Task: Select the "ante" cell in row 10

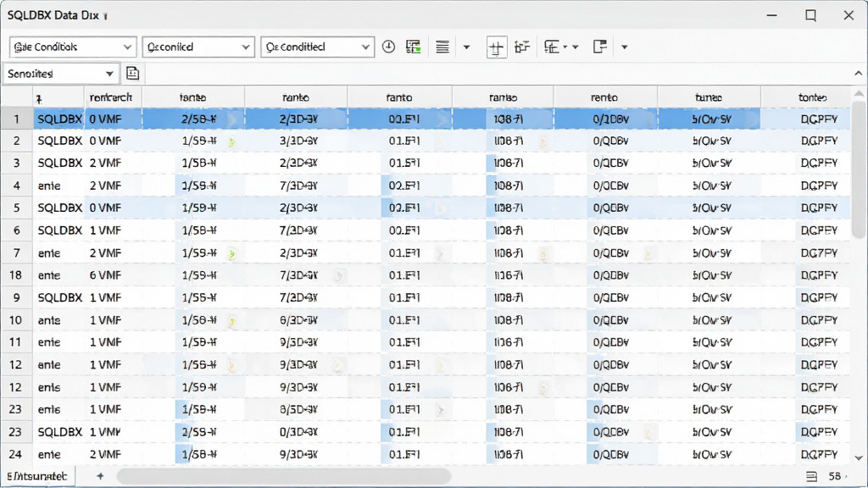Action: (59, 319)
